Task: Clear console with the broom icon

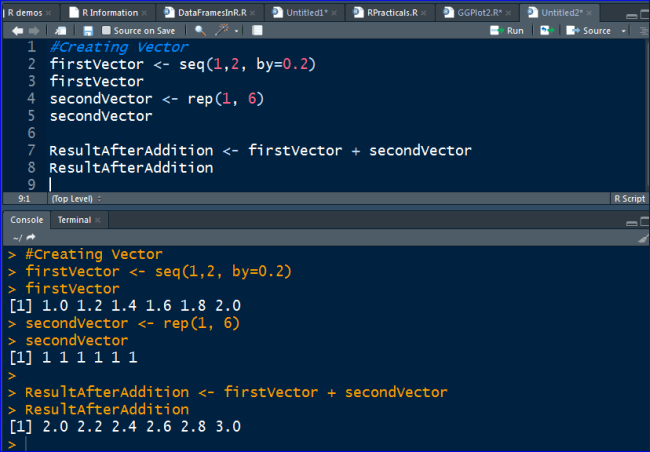Action: pos(643,238)
